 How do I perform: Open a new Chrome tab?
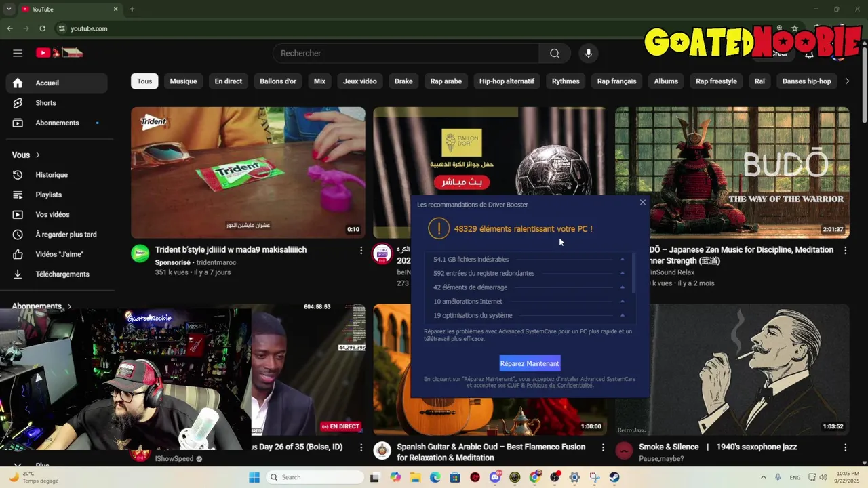point(132,9)
